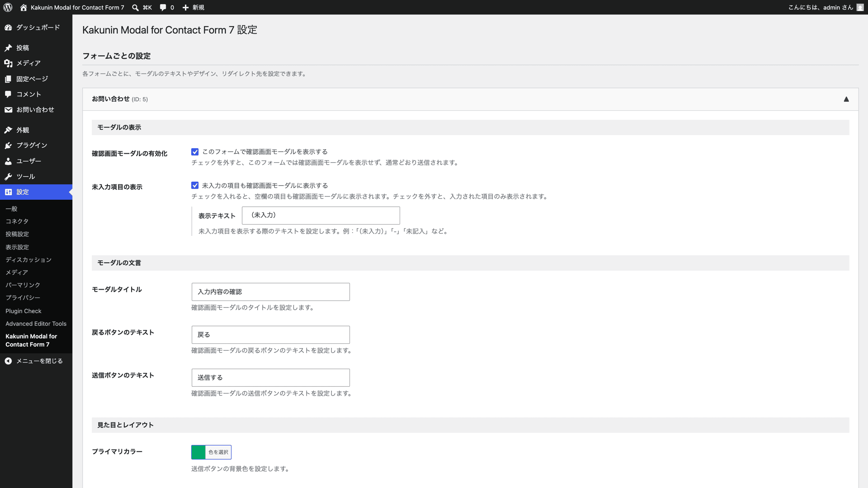Viewport: 868px width, 488px height.
Task: Click the green primary color swatch
Action: coord(198,452)
